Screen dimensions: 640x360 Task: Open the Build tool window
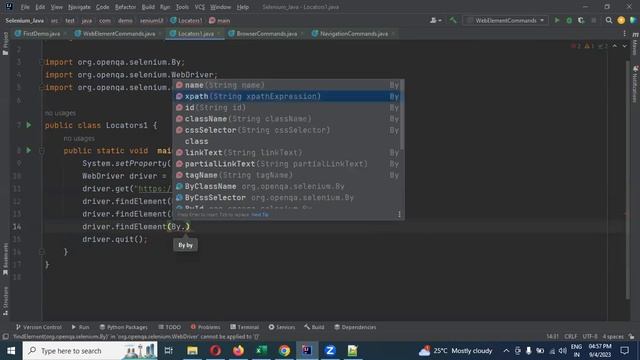coord(314,327)
